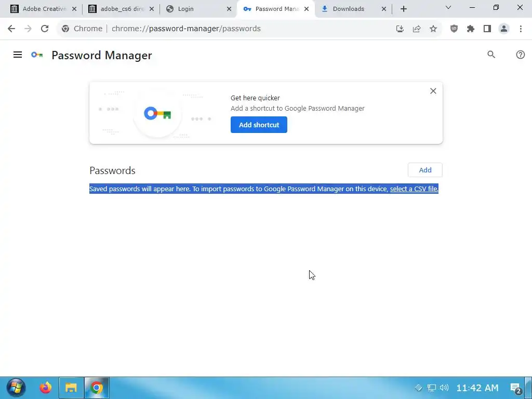Share this page via the share icon
The height and width of the screenshot is (399, 532).
pos(417,29)
